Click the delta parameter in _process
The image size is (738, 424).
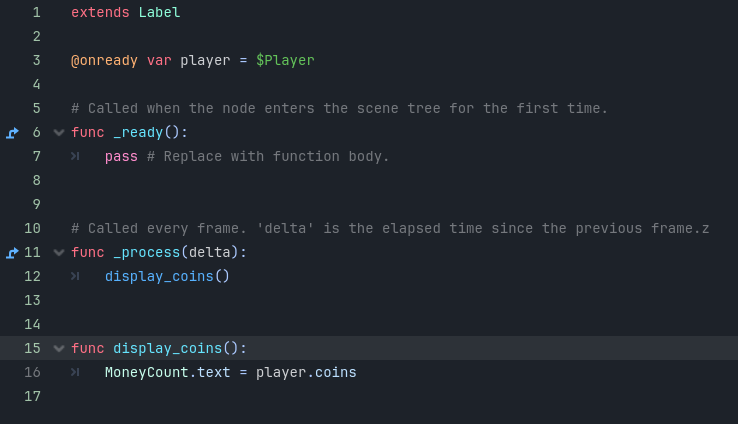[209, 252]
